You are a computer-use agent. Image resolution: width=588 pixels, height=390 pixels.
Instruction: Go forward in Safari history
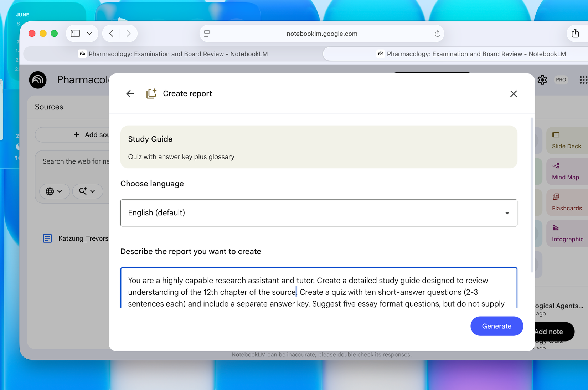click(128, 34)
